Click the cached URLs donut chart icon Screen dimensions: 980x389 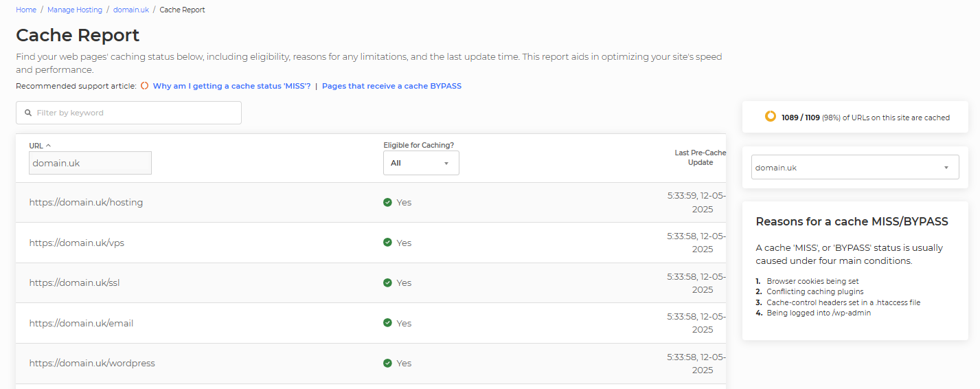[771, 117]
